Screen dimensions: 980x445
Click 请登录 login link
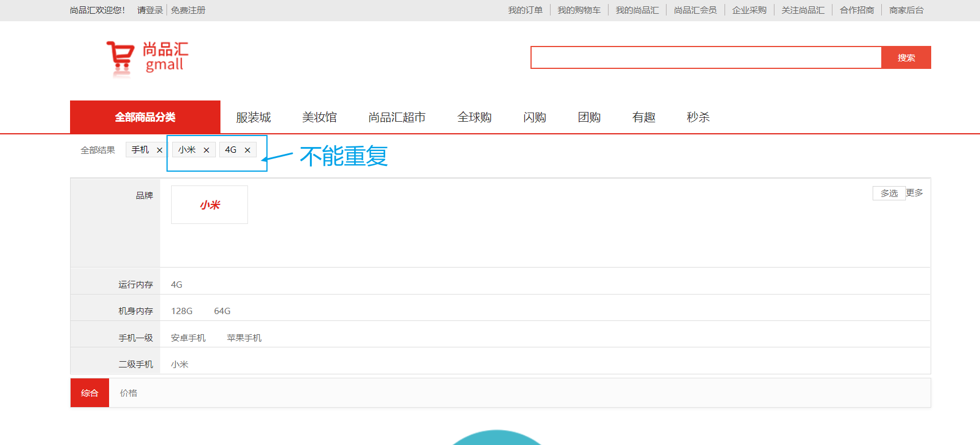click(150, 10)
